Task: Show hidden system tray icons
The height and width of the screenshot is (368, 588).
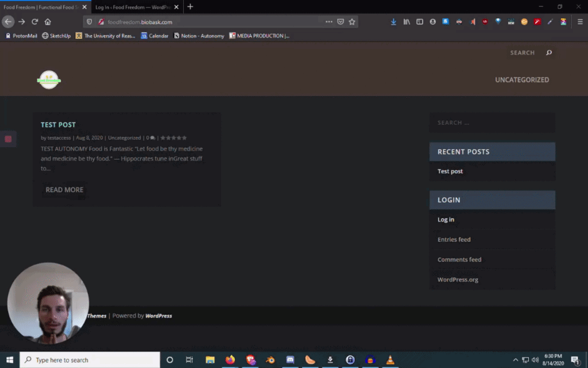Action: point(516,360)
